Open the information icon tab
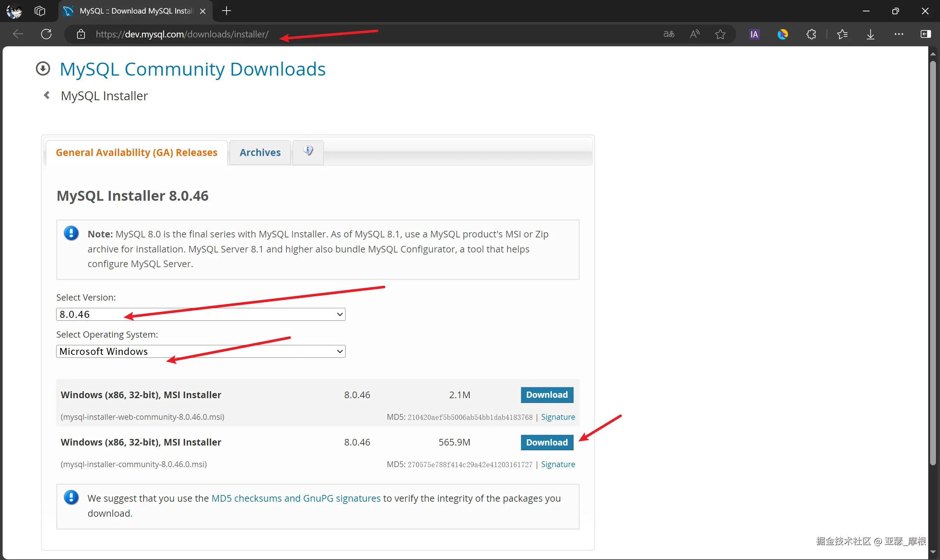Image resolution: width=940 pixels, height=560 pixels. pos(308,152)
